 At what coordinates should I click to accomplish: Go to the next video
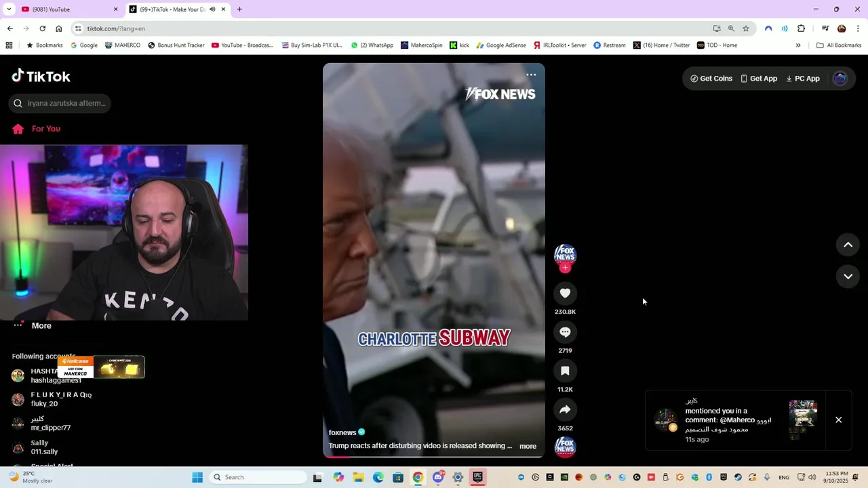click(x=848, y=277)
